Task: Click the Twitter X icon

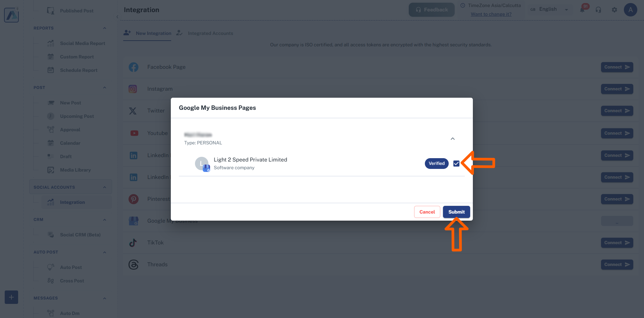Action: (133, 111)
